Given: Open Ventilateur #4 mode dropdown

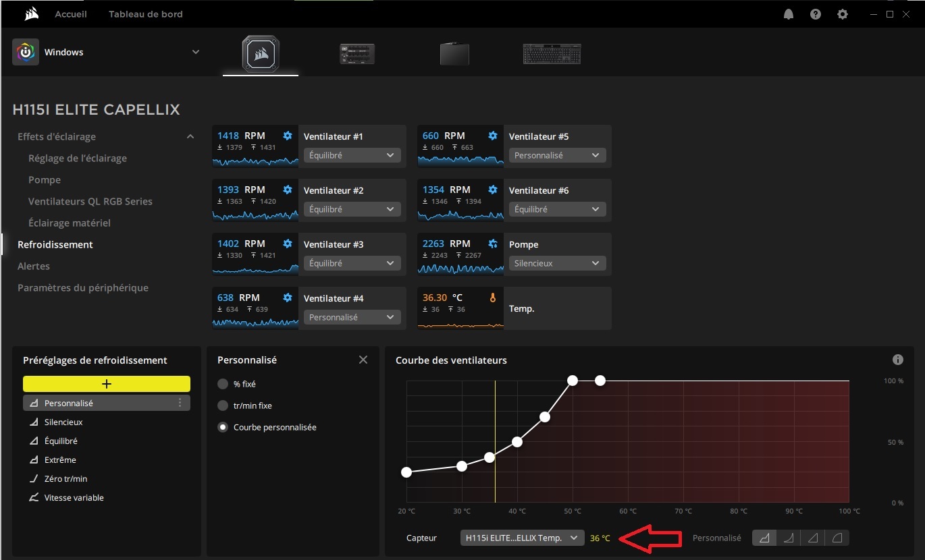Looking at the screenshot, I should [x=352, y=317].
